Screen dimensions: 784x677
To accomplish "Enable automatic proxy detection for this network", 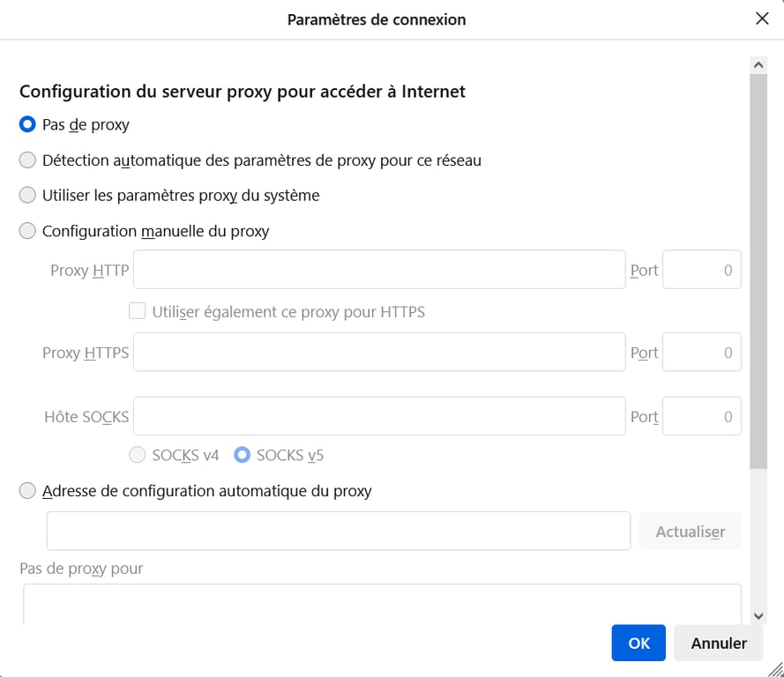I will click(26, 160).
